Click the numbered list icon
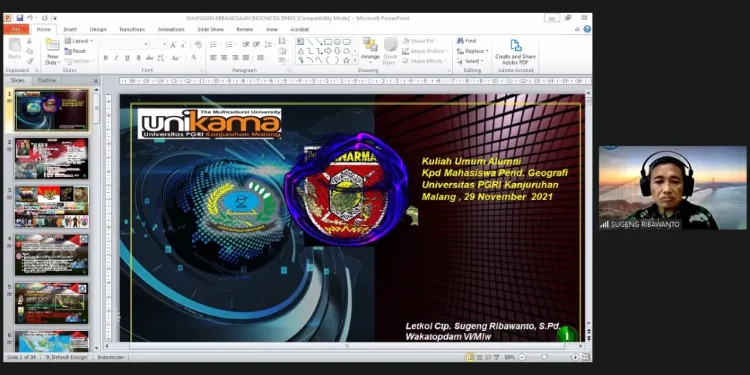 pyautogui.click(x=230, y=44)
